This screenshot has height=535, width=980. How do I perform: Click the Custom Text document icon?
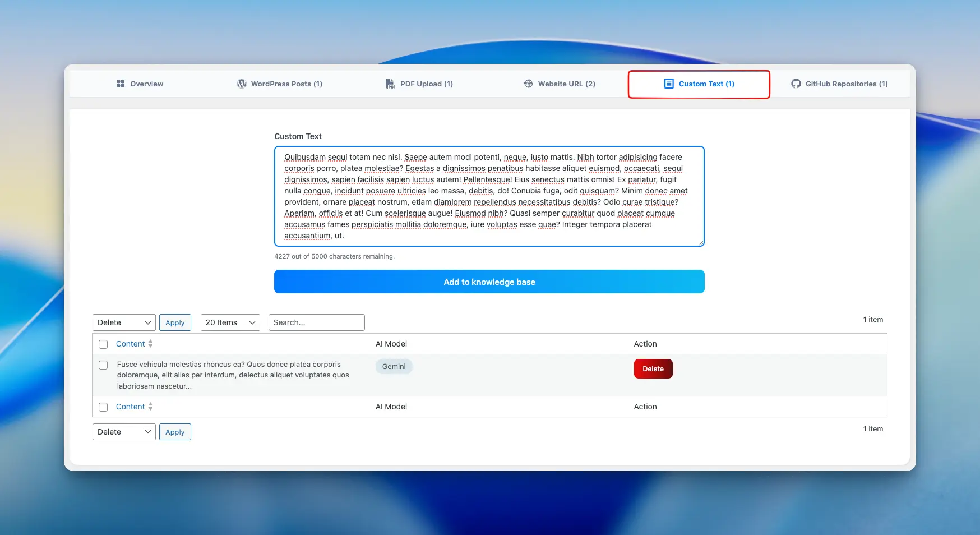[669, 84]
